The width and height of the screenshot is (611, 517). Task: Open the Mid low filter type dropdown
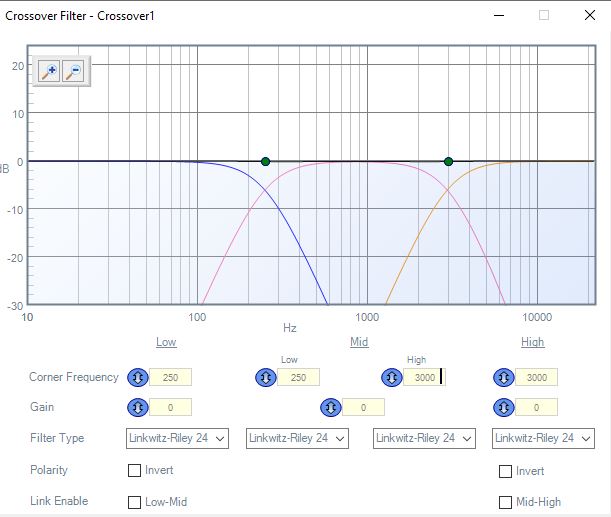(x=297, y=438)
